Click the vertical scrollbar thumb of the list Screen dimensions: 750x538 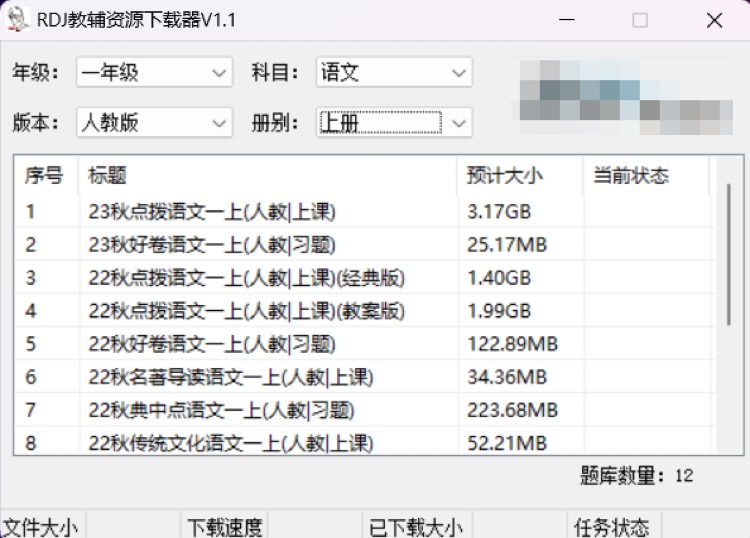click(x=728, y=254)
